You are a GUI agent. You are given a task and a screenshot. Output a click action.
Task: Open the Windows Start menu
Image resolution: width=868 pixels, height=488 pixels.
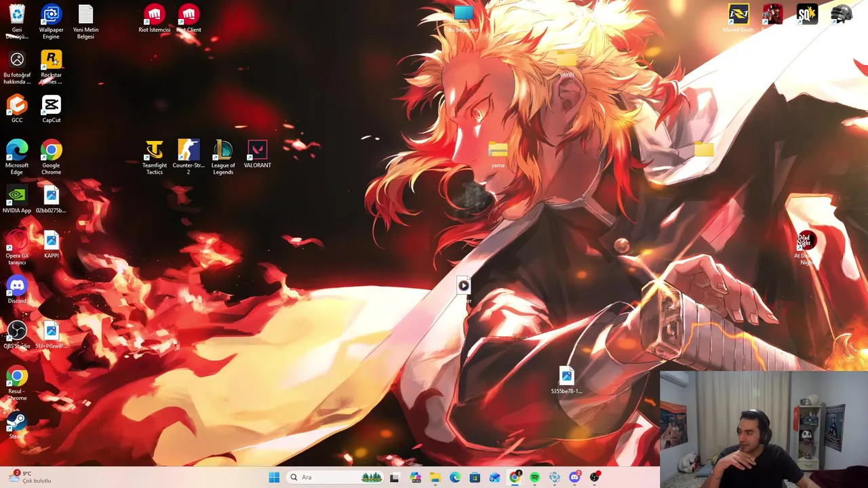[274, 477]
